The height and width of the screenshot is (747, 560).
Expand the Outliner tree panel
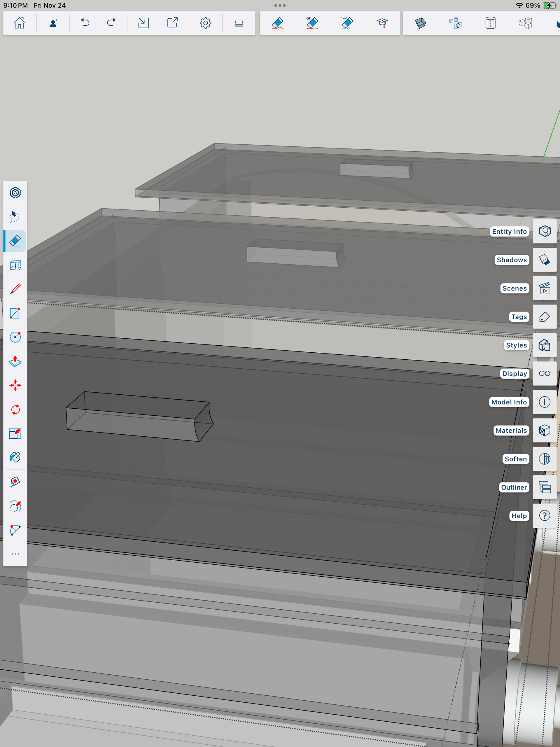pyautogui.click(x=544, y=487)
